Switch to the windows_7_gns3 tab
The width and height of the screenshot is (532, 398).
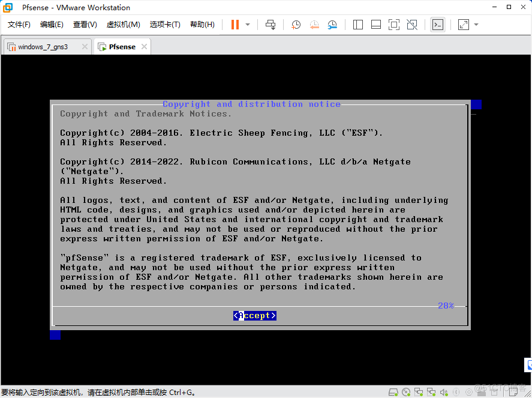click(x=47, y=47)
